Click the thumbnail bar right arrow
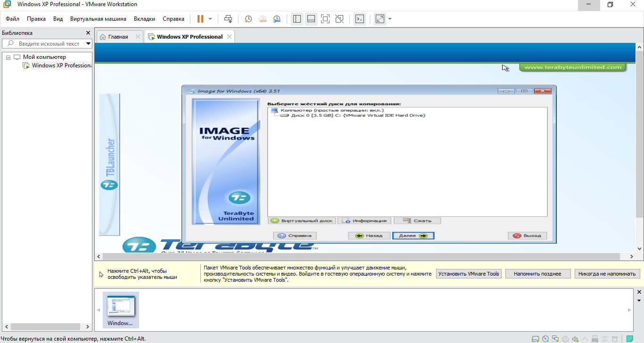Image resolution: width=644 pixels, height=343 pixels. pos(629,310)
